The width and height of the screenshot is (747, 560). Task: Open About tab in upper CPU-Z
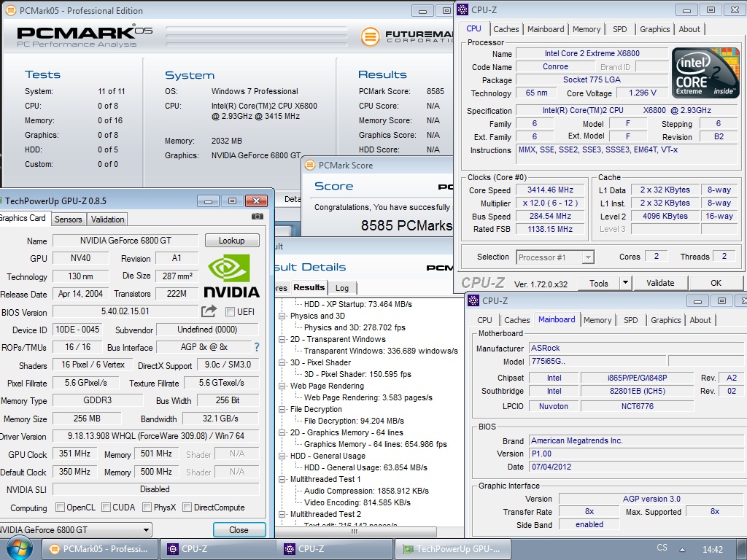click(x=689, y=29)
